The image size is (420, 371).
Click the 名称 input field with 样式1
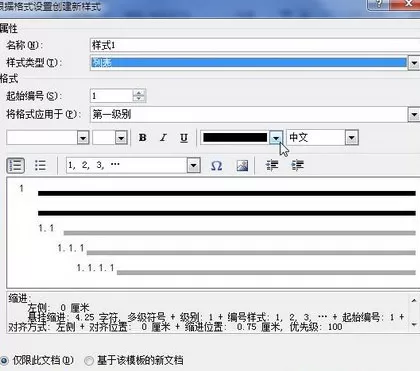[x=255, y=45]
